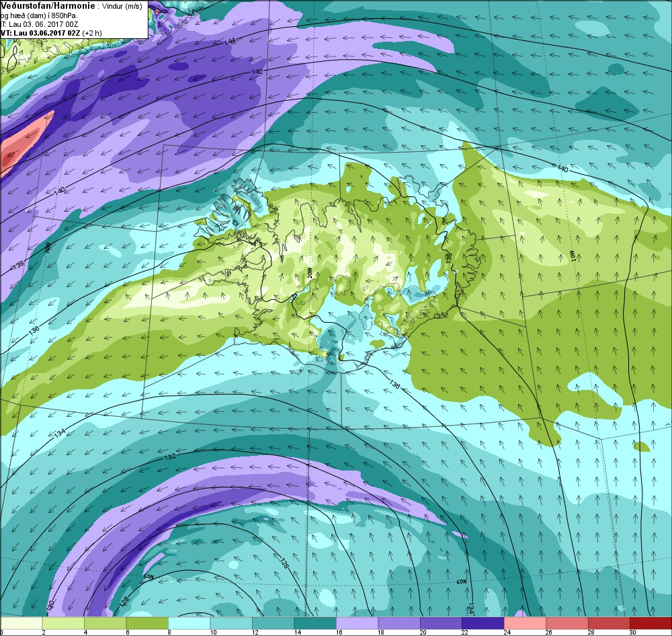Click the '128' contour label
The height and width of the screenshot is (636, 672).
pyautogui.click(x=284, y=563)
